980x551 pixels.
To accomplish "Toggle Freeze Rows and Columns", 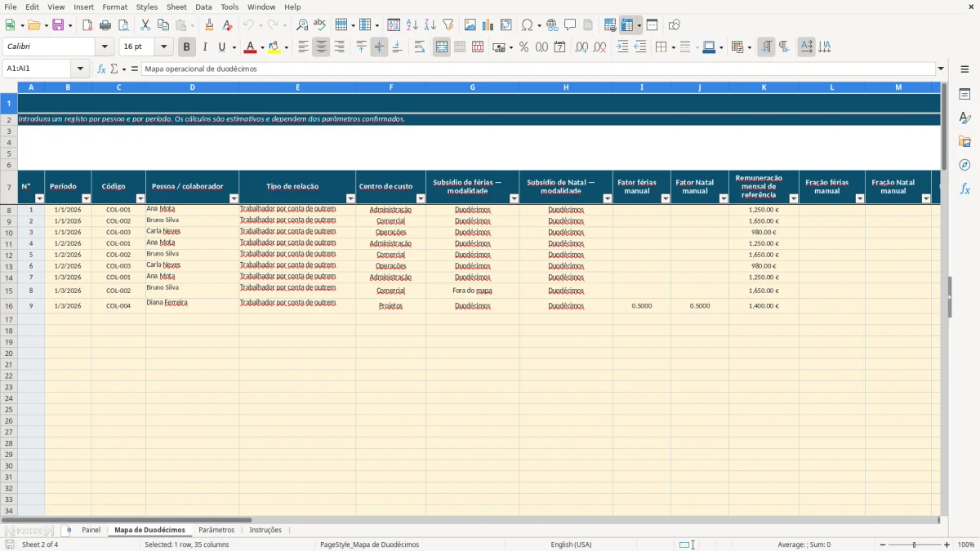I will (627, 25).
